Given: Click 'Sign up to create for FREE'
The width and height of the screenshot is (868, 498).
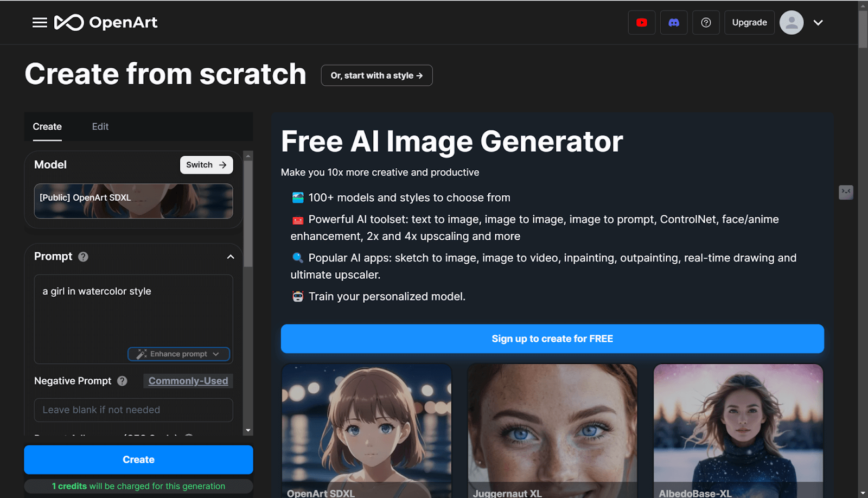Looking at the screenshot, I should (x=552, y=339).
